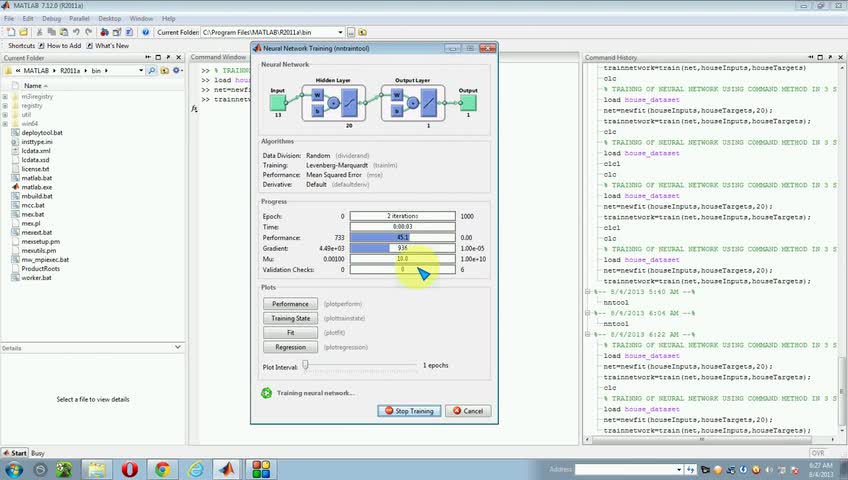Open the gear actions menu in Current Folder
The width and height of the screenshot is (848, 480).
pyautogui.click(x=177, y=71)
